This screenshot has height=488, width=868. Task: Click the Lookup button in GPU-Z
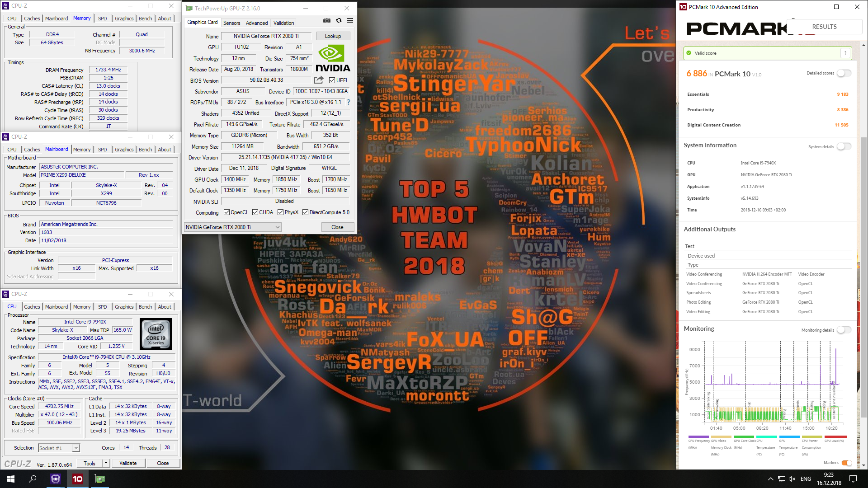[x=333, y=36]
